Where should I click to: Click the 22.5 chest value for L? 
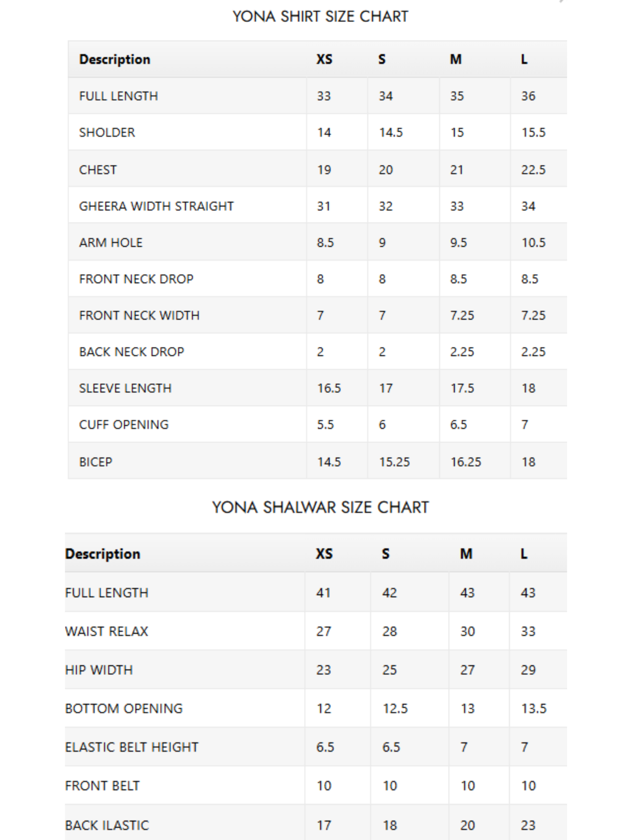click(533, 170)
